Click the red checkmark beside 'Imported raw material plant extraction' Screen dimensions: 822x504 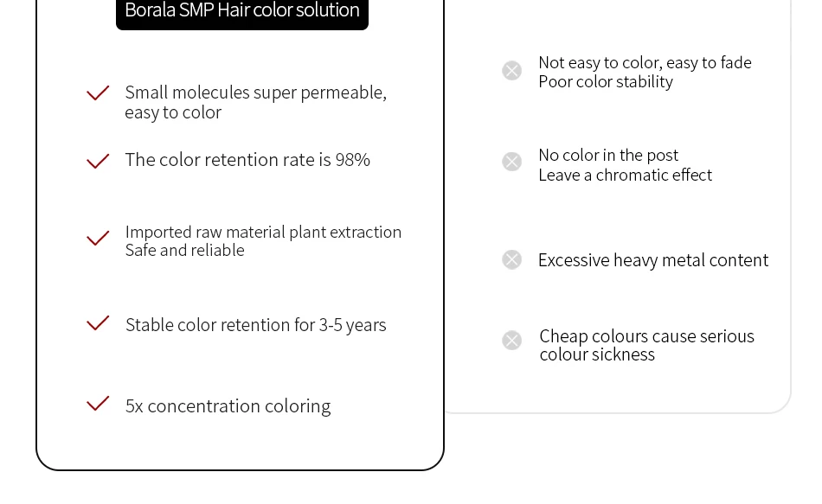(x=98, y=238)
